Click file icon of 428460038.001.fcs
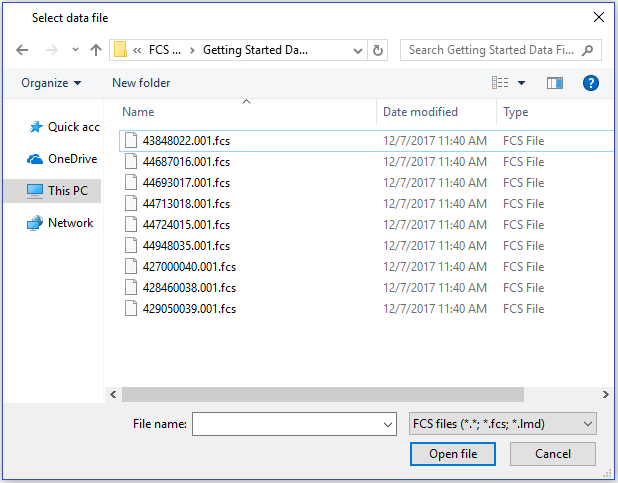Screen dimensions: 618x483 click(x=131, y=287)
